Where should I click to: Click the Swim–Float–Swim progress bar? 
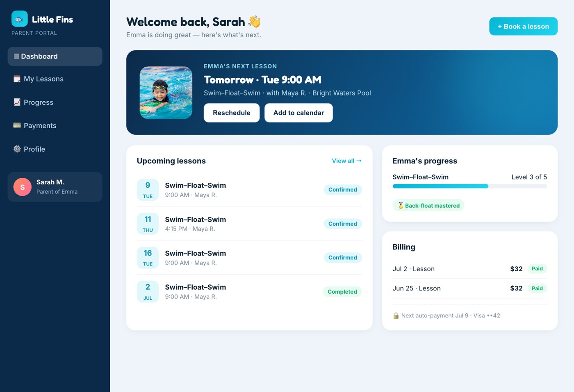click(x=469, y=186)
